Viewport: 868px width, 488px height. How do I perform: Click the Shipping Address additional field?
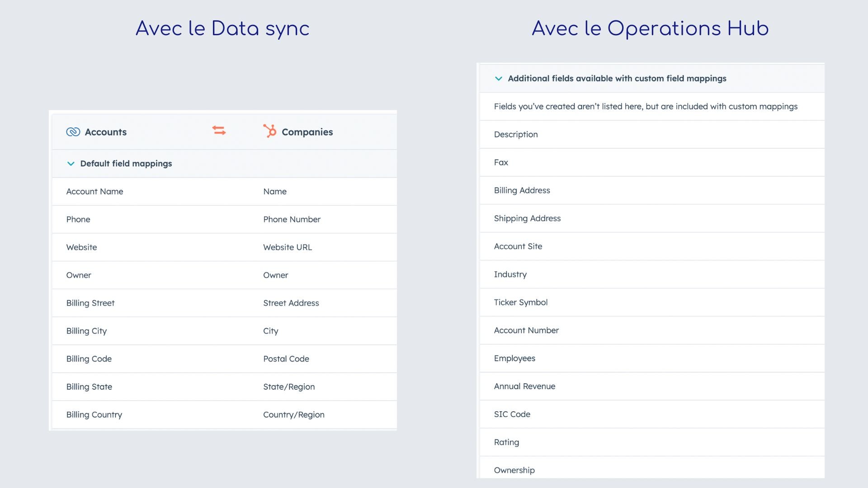[527, 219]
